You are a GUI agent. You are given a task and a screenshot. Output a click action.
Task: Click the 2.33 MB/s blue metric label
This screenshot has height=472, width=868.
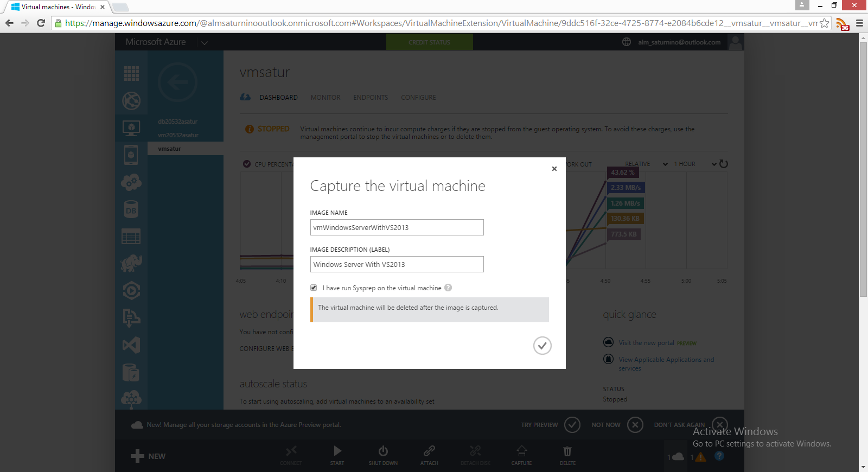click(x=626, y=188)
